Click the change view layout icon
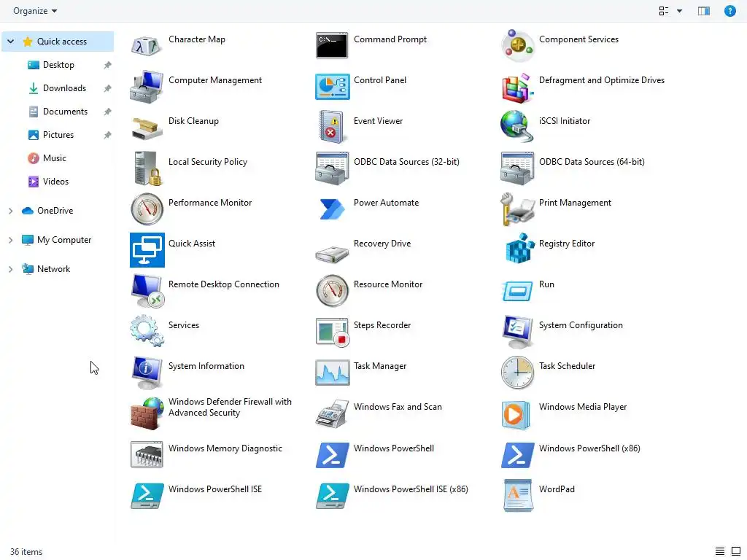The height and width of the screenshot is (560, 747). point(664,11)
